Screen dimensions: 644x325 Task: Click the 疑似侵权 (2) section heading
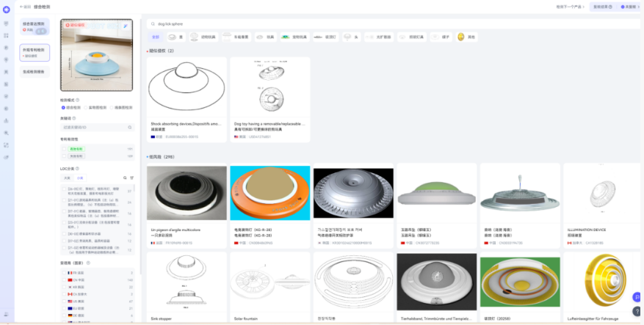(162, 51)
